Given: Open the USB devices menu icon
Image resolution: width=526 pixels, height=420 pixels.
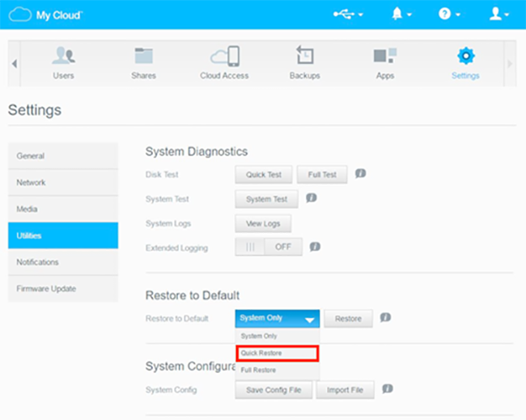Looking at the screenshot, I should pos(348,15).
